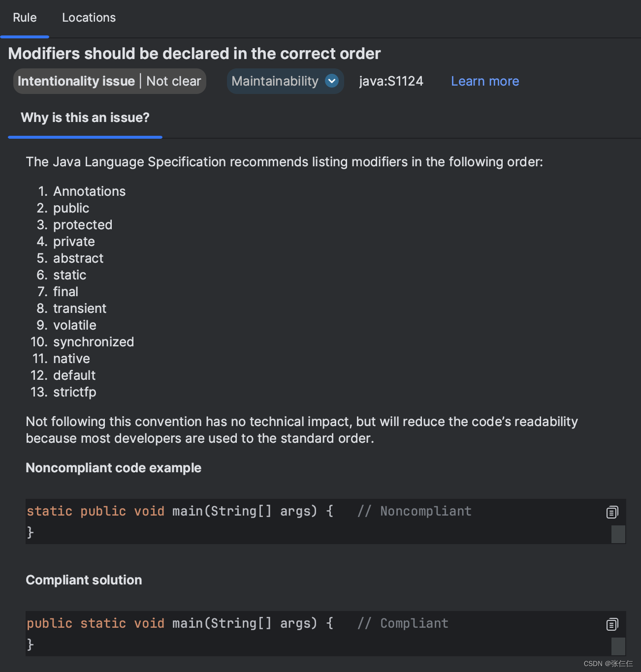Click the compliant code block scrollbar thumb
This screenshot has height=672, width=641.
click(618, 646)
